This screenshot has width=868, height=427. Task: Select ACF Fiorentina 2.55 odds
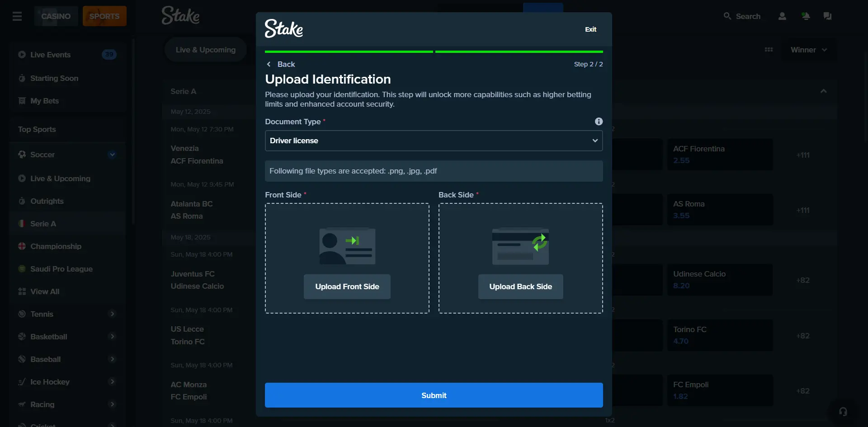click(720, 155)
